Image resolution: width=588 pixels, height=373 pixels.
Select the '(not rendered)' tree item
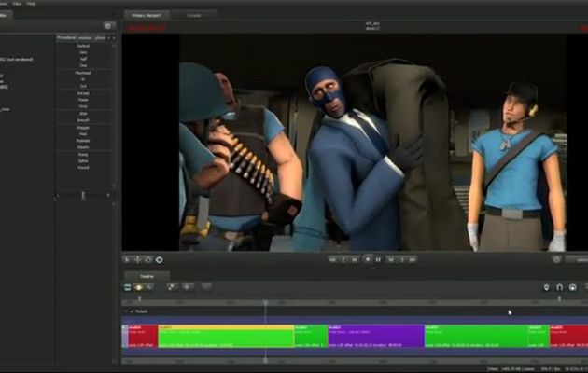[x=17, y=59]
